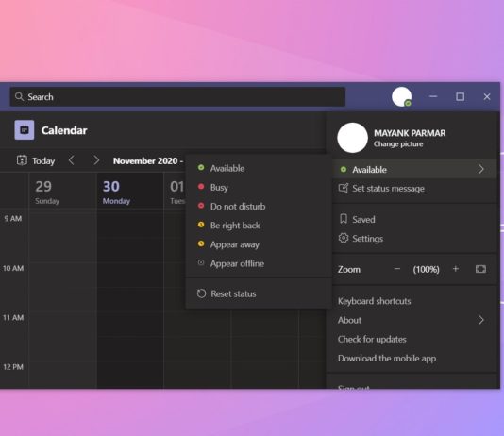This screenshot has height=436, width=504.
Task: Expand the About submenu chevron
Action: pos(480,320)
